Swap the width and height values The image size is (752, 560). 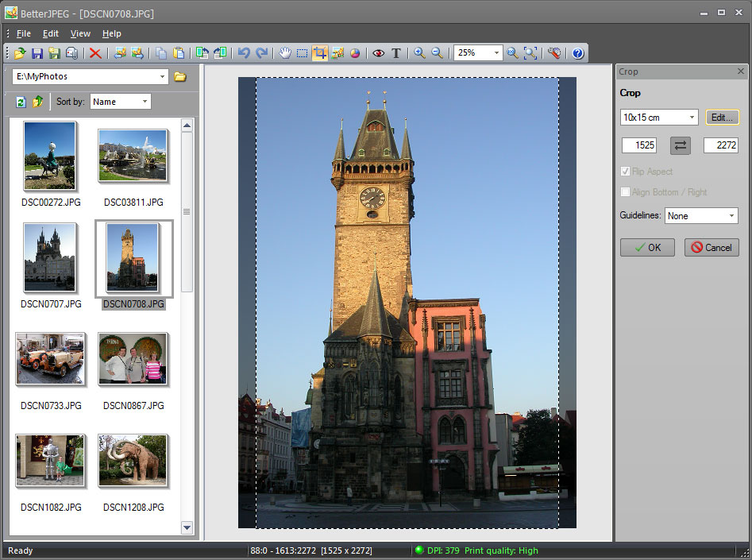tap(680, 145)
